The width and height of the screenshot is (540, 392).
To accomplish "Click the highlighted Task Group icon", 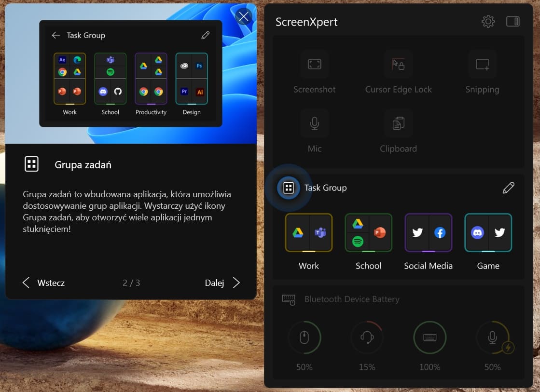I will click(289, 188).
